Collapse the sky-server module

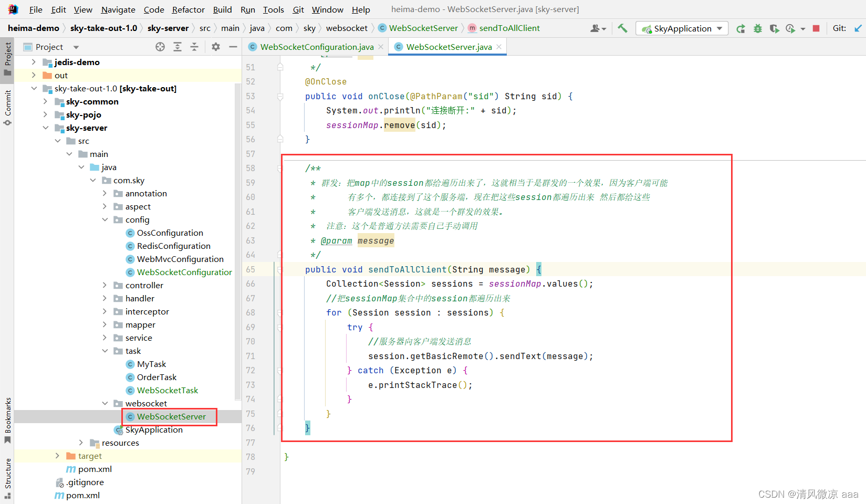click(x=45, y=128)
